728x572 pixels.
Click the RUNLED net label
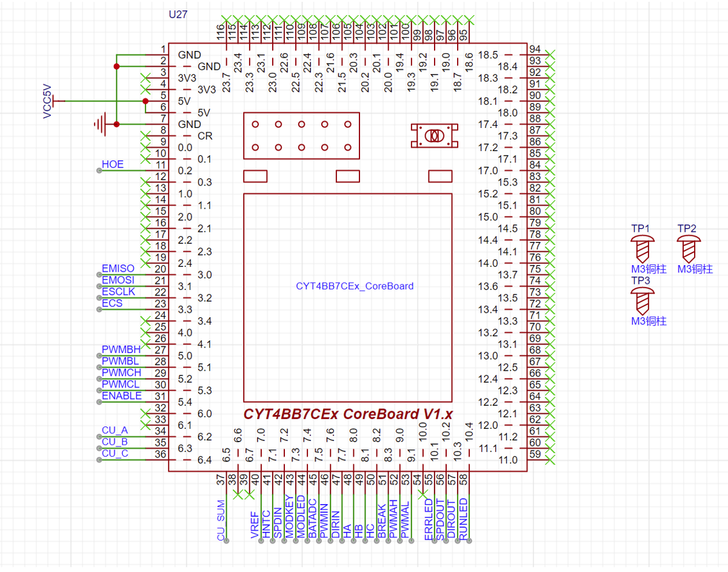click(463, 519)
